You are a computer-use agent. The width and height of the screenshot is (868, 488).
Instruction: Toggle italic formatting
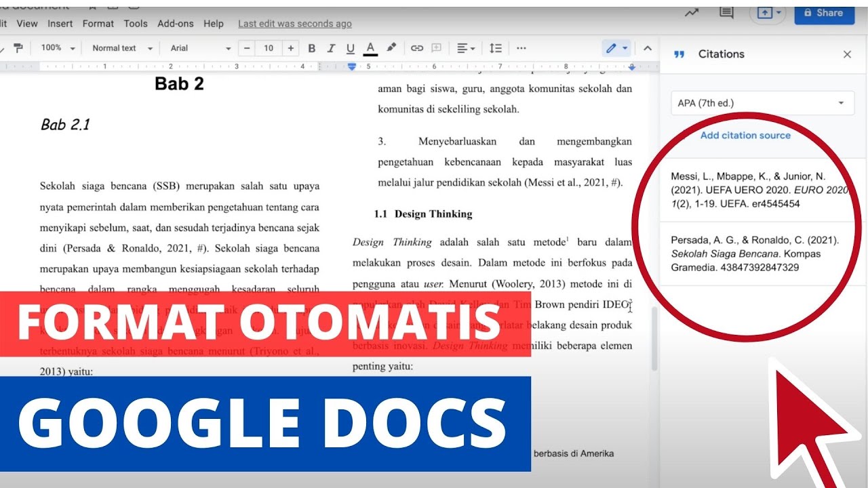[331, 48]
